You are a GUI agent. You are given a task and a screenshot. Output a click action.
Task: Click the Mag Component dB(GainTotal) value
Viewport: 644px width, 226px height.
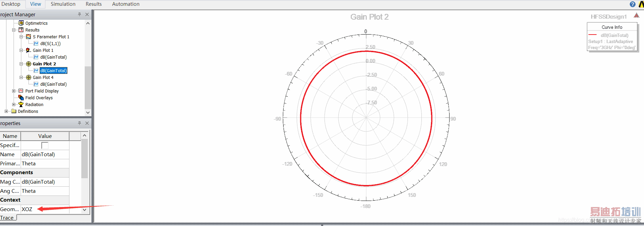[45, 182]
